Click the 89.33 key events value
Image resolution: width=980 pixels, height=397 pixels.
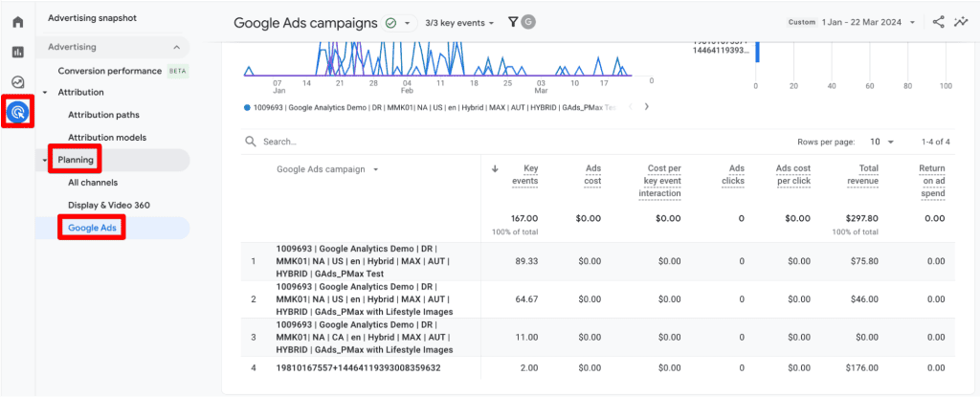coord(525,261)
